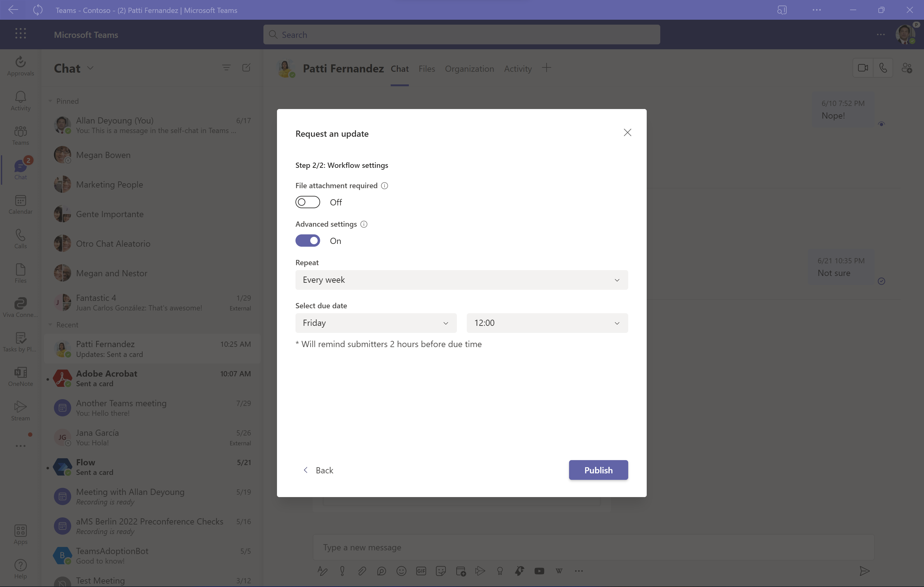
Task: Open the Activity bell in left rail
Action: 20,101
